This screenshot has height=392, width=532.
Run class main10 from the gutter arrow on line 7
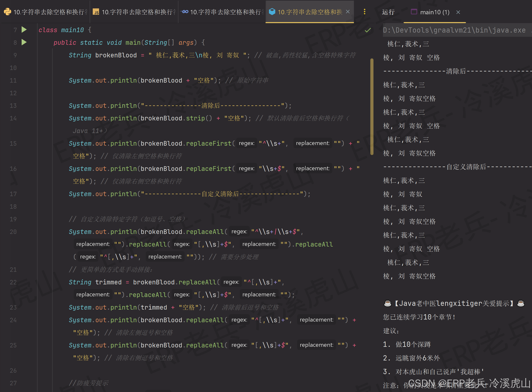click(x=24, y=30)
